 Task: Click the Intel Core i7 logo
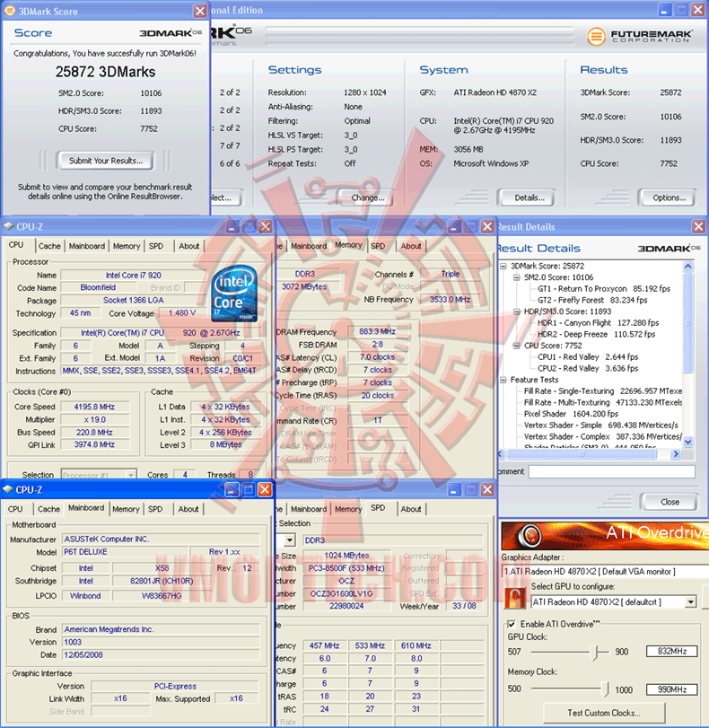[234, 294]
